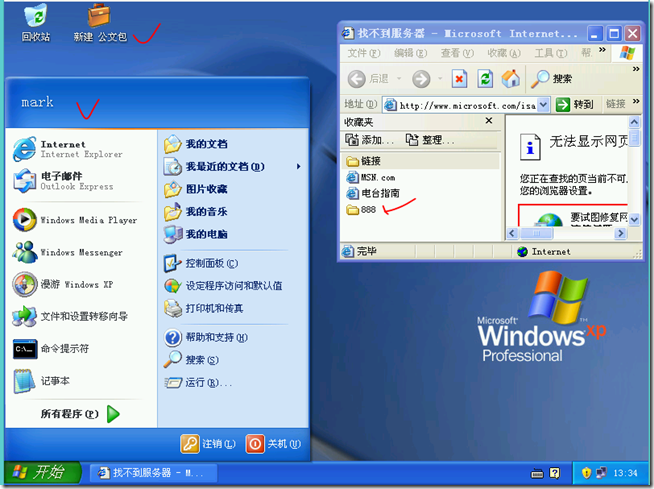Open the 888 favorites folder
Image resolution: width=654 pixels, height=489 pixels.
361,209
